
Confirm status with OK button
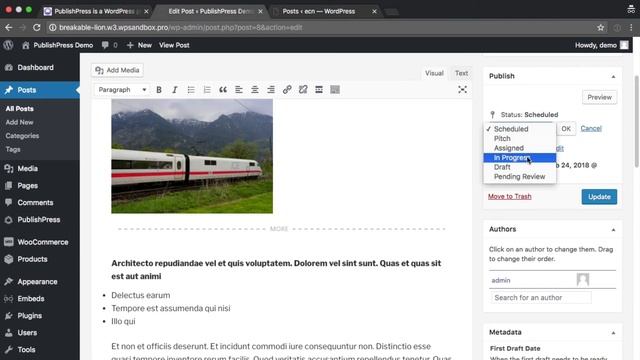(x=566, y=129)
